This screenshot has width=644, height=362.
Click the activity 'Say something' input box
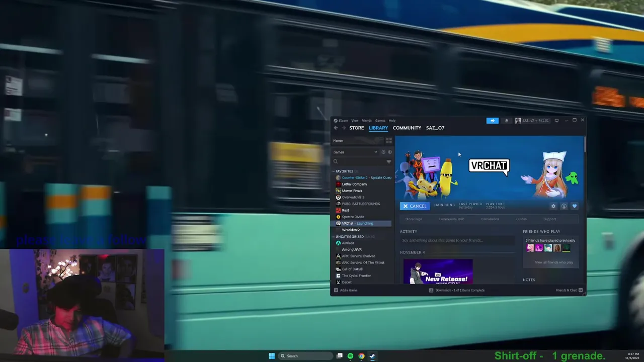457,240
